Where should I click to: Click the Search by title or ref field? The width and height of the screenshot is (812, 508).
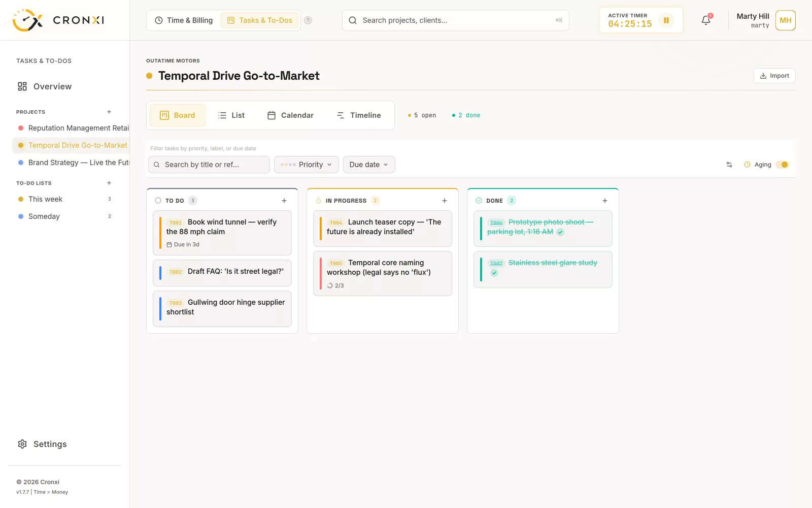pyautogui.click(x=209, y=165)
